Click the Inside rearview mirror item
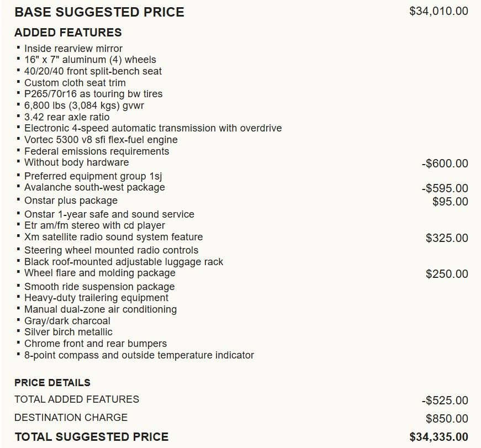481x448 pixels. coord(73,49)
